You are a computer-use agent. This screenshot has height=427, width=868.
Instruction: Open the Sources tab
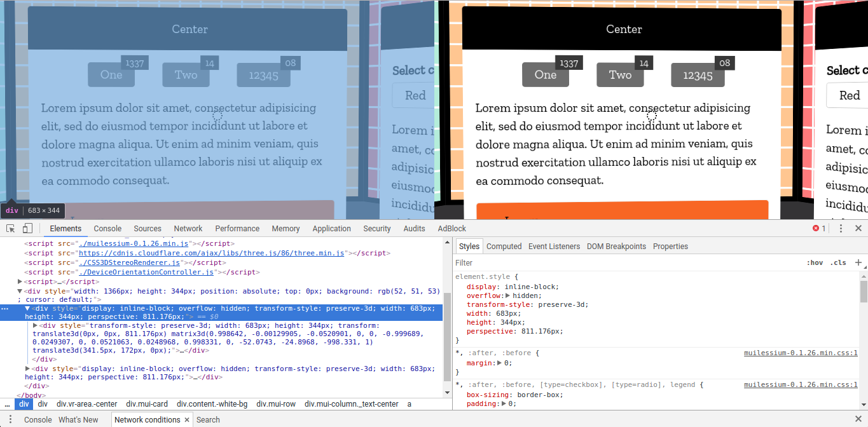(148, 229)
